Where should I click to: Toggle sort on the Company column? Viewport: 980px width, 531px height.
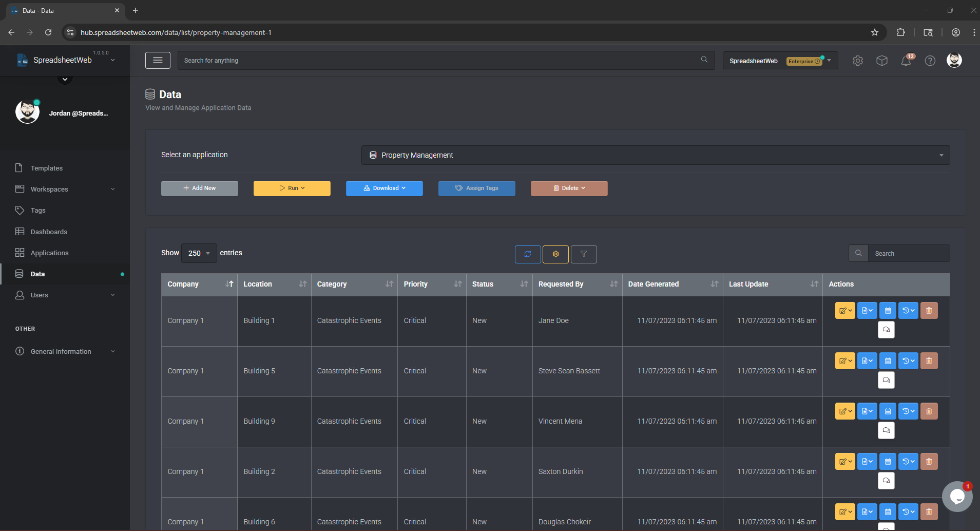point(229,284)
